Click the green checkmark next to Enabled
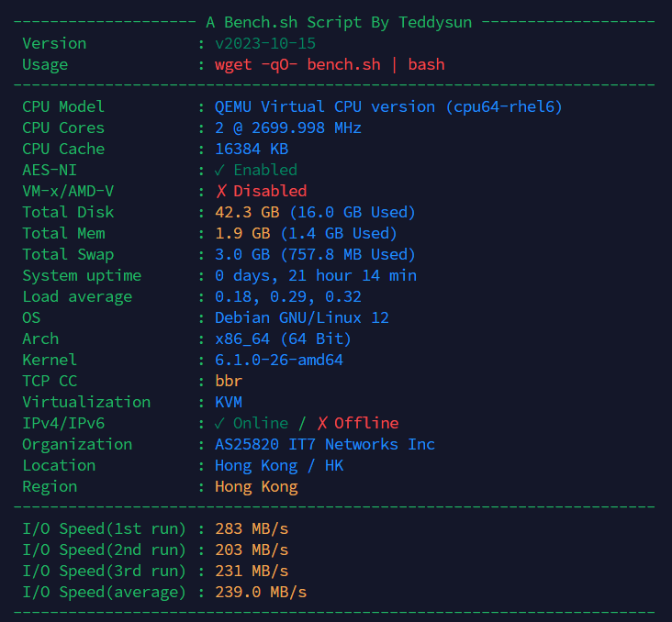This screenshot has width=672, height=622. pos(219,170)
